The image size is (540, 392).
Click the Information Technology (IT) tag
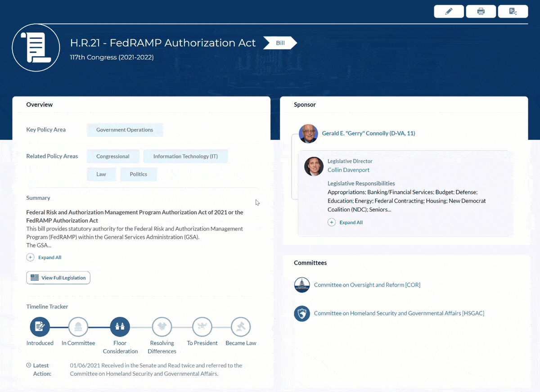pos(185,156)
